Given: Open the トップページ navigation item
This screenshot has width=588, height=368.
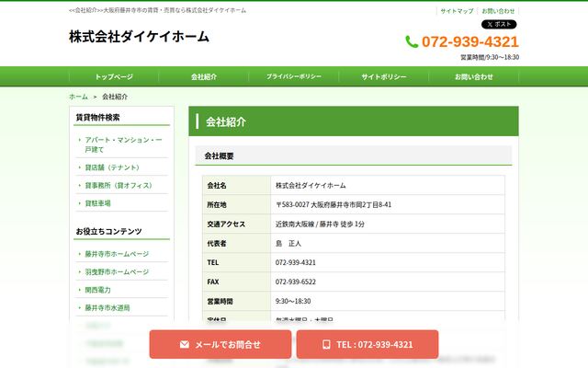Looking at the screenshot, I should click(x=114, y=76).
